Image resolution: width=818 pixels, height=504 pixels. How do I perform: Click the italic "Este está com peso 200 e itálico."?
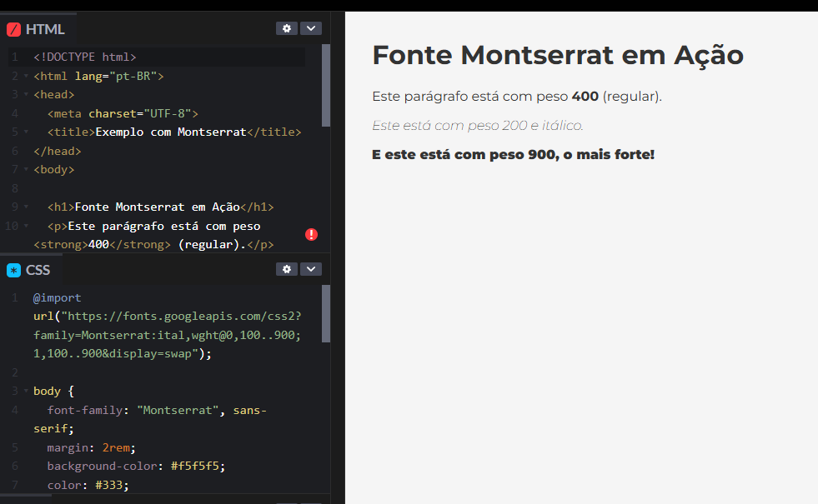(x=477, y=126)
